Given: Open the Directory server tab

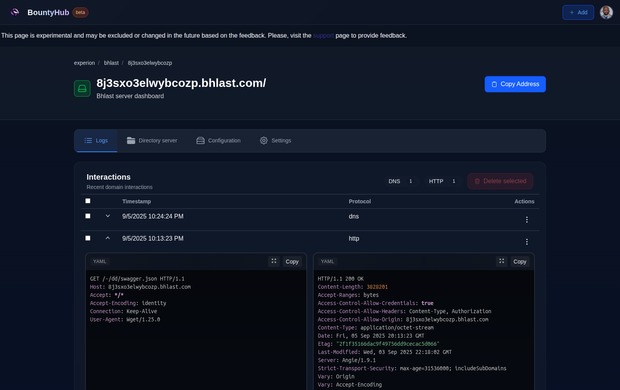Looking at the screenshot, I should (x=152, y=140).
